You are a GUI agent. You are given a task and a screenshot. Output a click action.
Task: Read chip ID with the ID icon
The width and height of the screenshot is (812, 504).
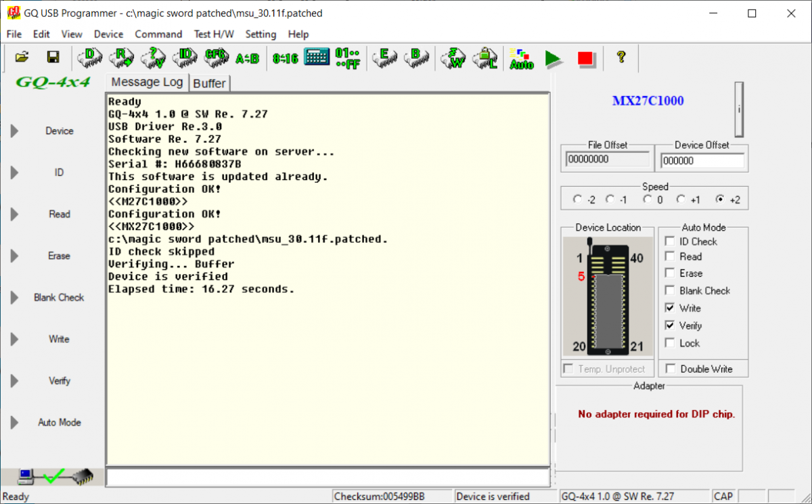tap(185, 58)
